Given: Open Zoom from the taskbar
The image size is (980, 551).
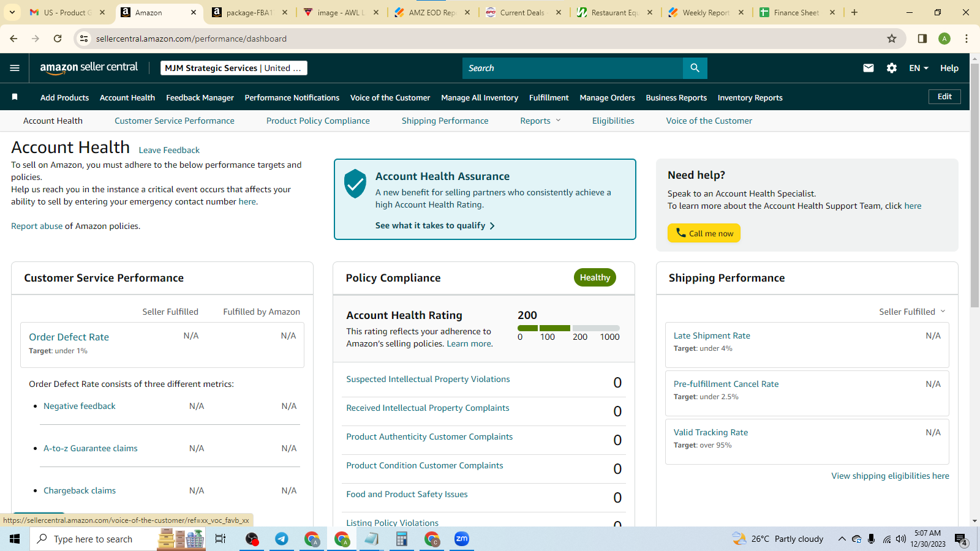Looking at the screenshot, I should coord(462,539).
